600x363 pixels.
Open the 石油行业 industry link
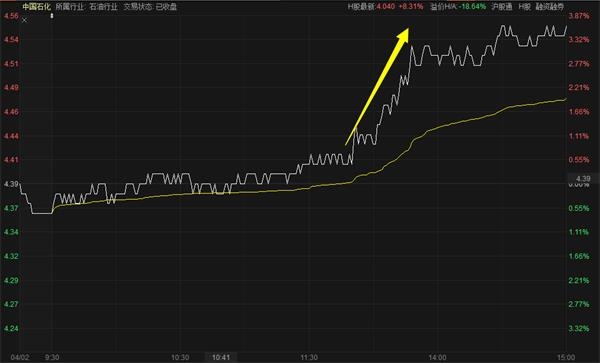(x=103, y=7)
